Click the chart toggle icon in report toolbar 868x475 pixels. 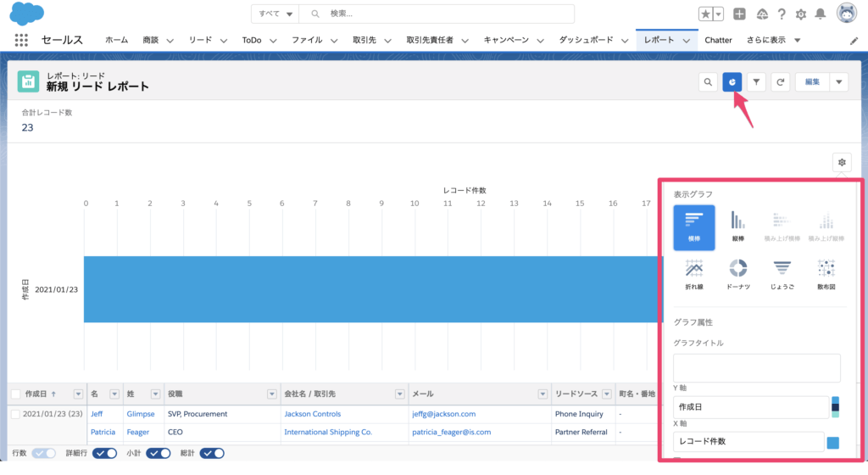point(732,81)
